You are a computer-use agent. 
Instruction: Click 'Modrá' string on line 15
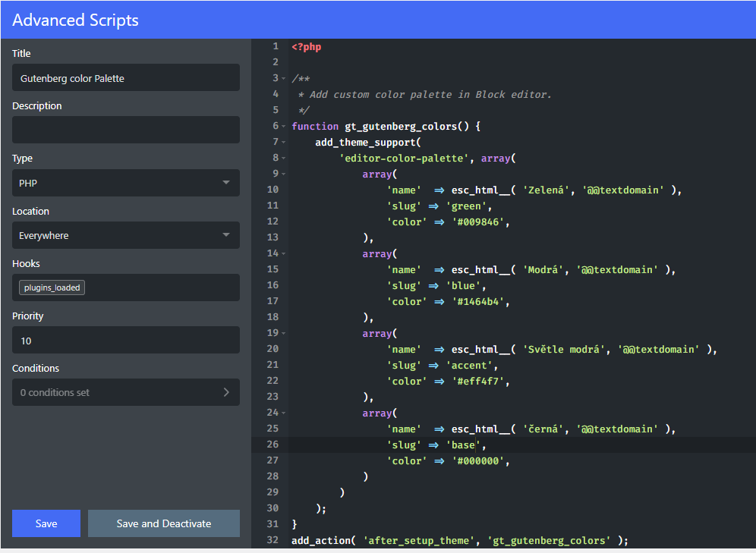pos(543,270)
